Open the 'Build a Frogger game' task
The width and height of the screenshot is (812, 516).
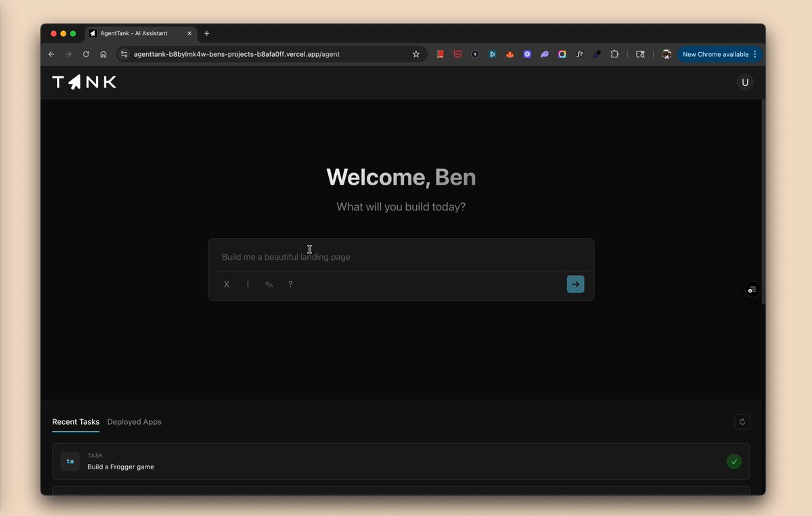401,462
